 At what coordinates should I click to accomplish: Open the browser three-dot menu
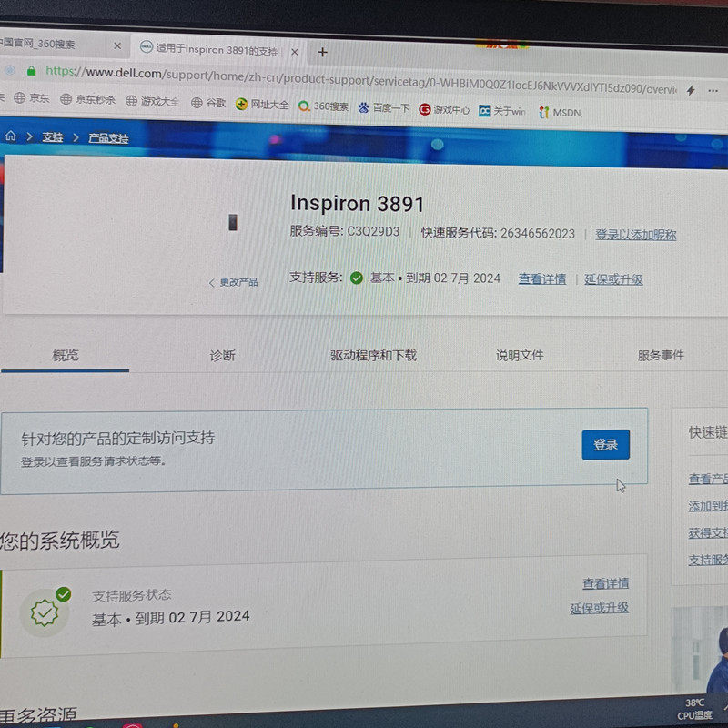point(713,91)
